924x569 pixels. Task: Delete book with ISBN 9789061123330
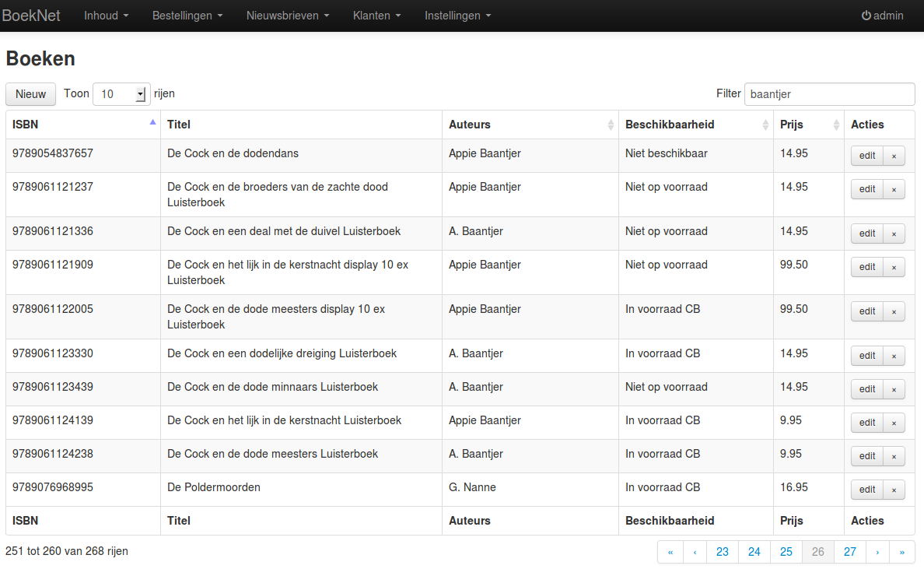[x=894, y=356]
